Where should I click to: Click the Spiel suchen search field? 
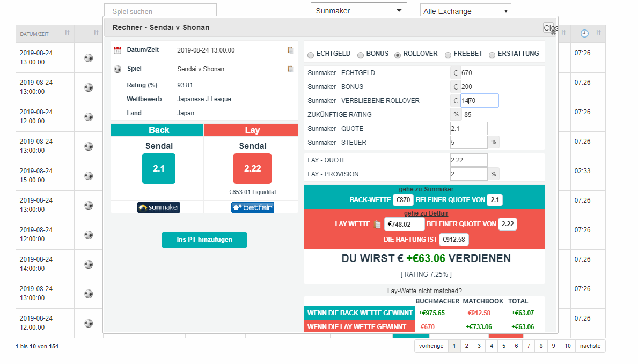[160, 10]
